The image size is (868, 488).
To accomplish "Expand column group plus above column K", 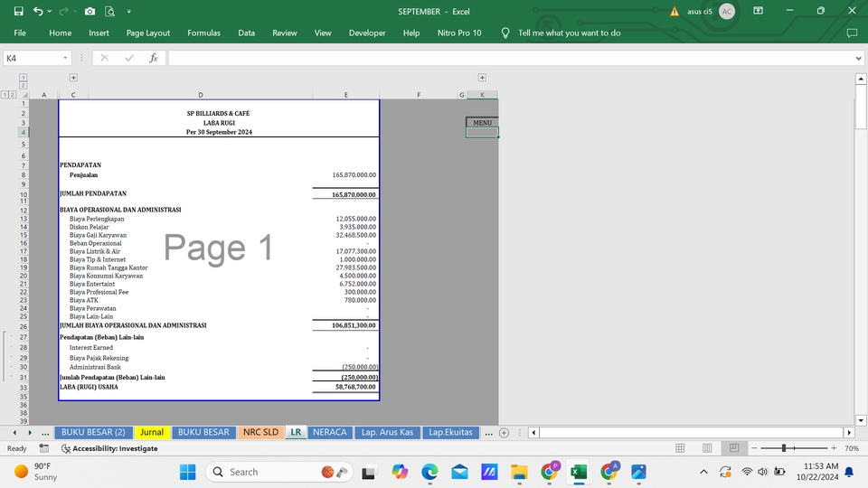I will 482,78.
